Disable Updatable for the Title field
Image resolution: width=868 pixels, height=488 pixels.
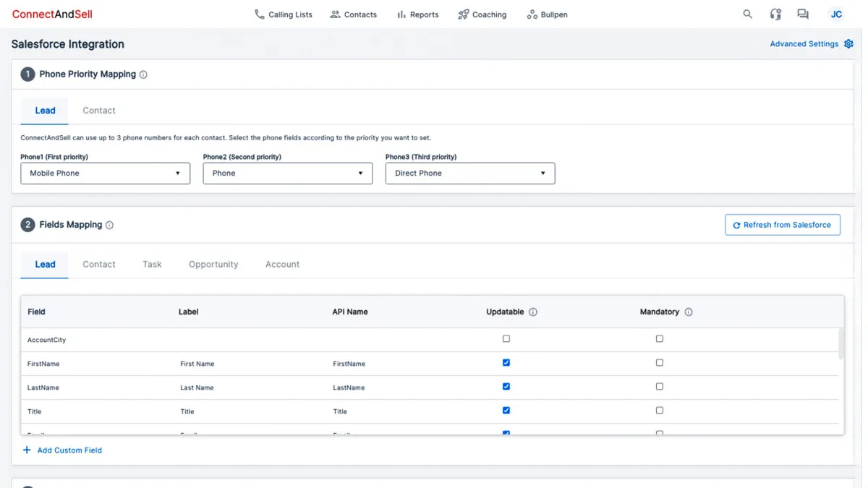(x=506, y=410)
